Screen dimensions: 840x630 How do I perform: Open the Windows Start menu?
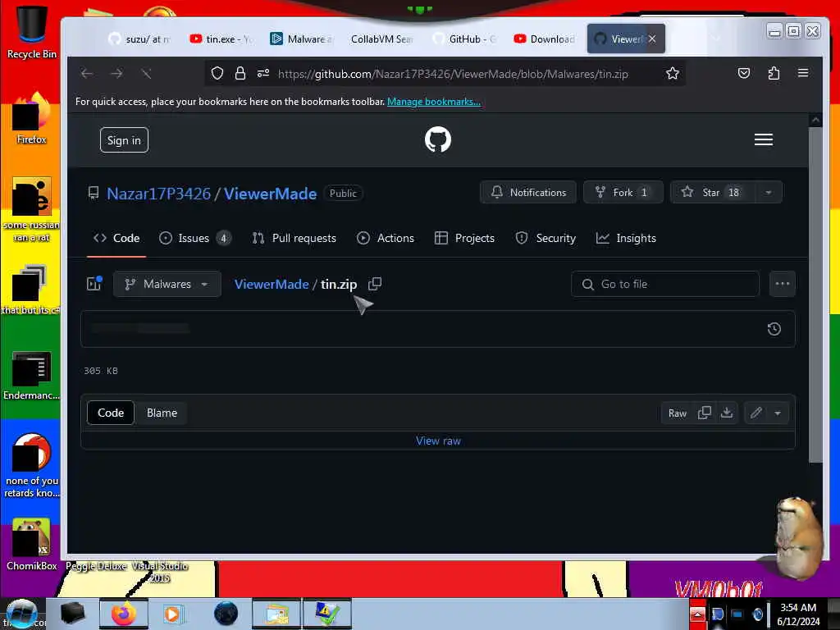[21, 614]
